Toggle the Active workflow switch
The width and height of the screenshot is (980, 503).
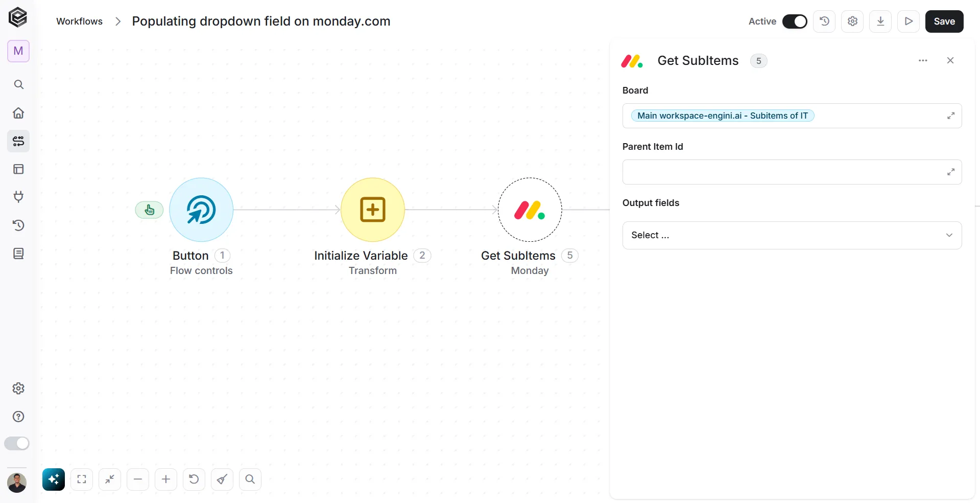coord(795,21)
